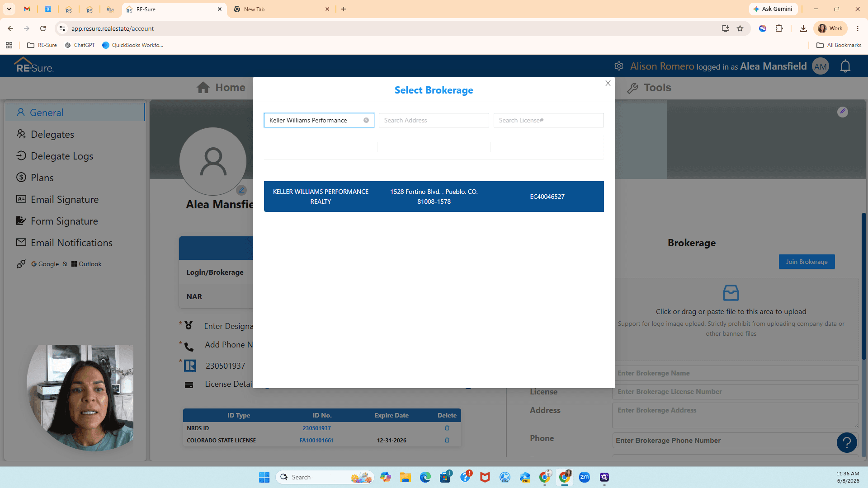Bookmark this page with star

[740, 28]
